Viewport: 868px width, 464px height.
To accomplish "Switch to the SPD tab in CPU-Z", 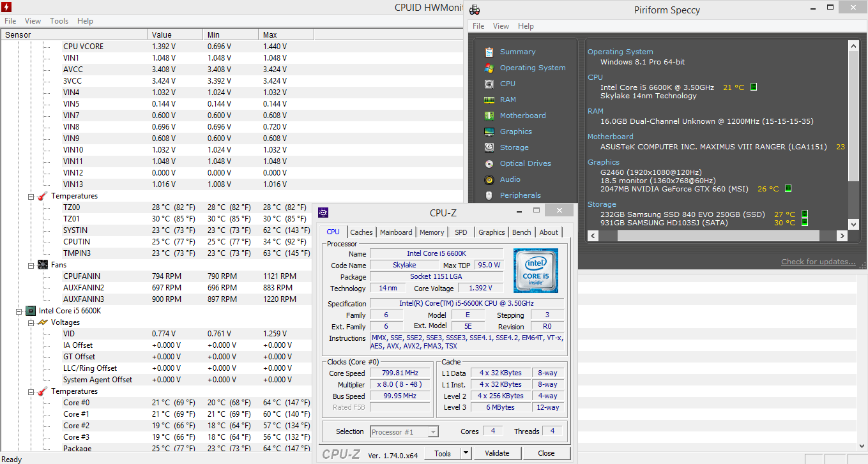I will click(x=461, y=232).
